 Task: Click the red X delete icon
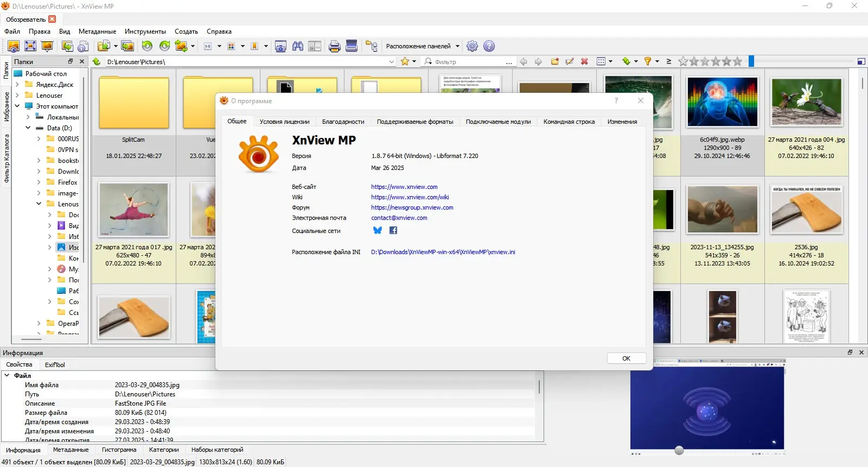[x=584, y=61]
